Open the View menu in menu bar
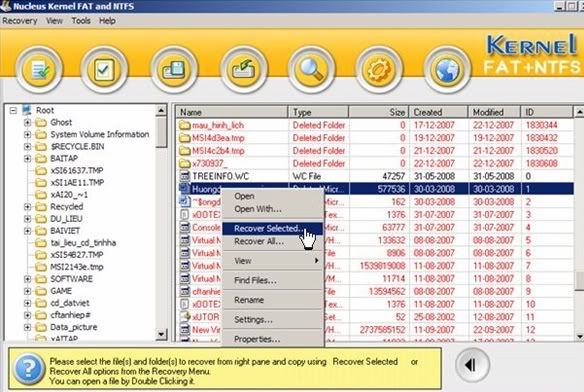Viewport: 584px width, 392px height. click(54, 21)
